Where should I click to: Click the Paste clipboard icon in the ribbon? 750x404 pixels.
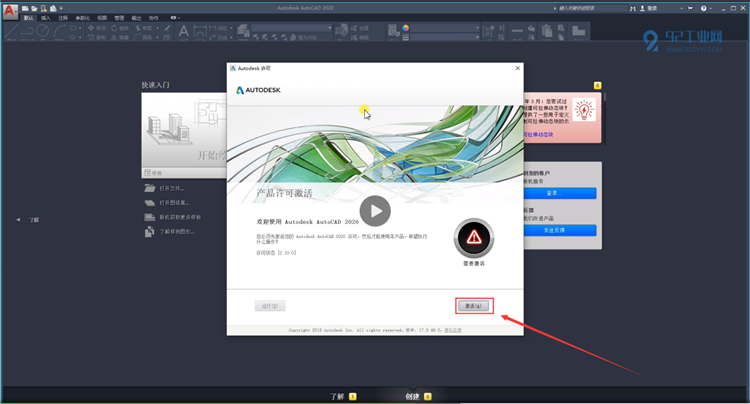point(547,32)
